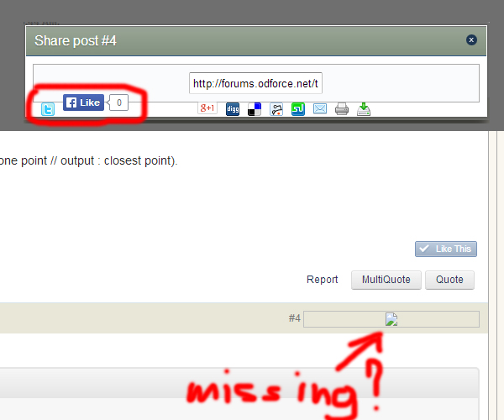Click the Facebook like count bubble
Viewport: 504px width, 420px height.
[x=118, y=102]
